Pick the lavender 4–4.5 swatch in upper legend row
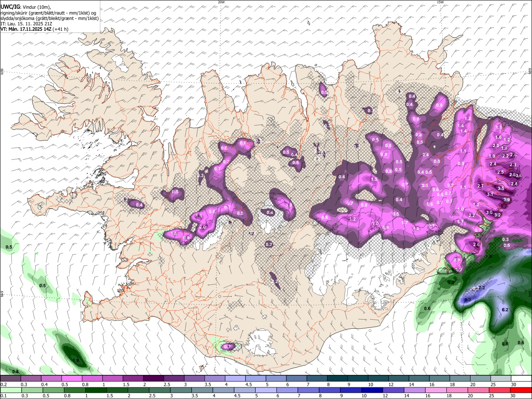The height and width of the screenshot is (399, 532). point(234,379)
